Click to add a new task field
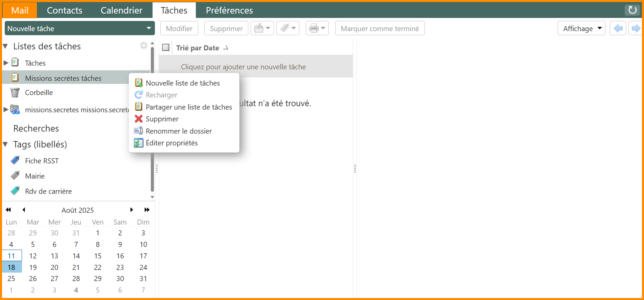The height and width of the screenshot is (300, 644). [x=243, y=67]
